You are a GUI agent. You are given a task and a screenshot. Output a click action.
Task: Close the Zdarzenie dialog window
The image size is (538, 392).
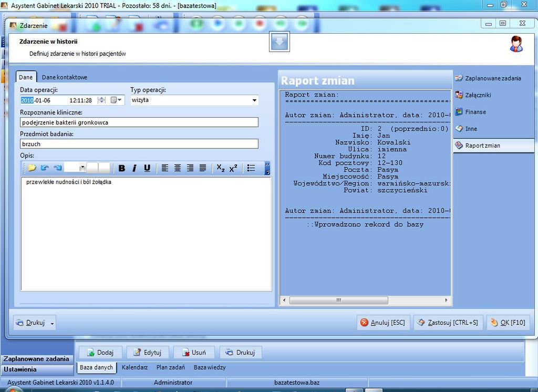pyautogui.click(x=522, y=23)
